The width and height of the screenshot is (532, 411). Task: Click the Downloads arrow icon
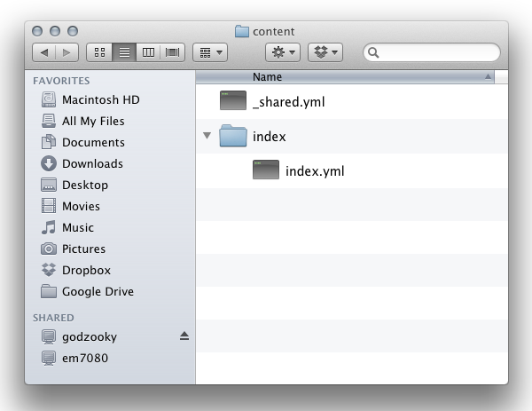[x=49, y=163]
